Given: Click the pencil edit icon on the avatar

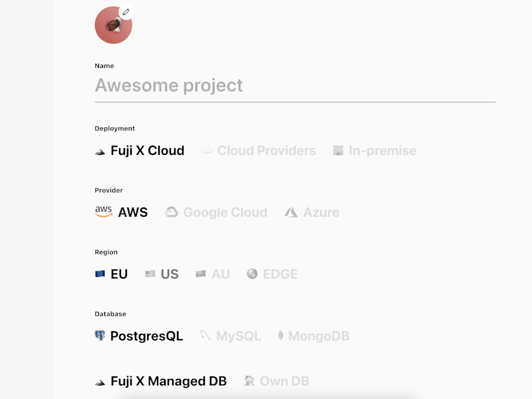Looking at the screenshot, I should coord(126,12).
